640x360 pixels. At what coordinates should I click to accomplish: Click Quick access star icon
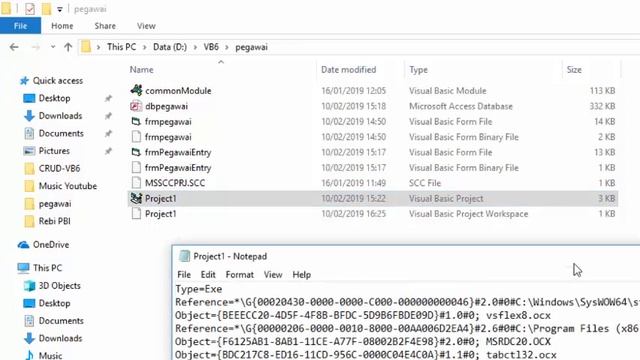click(24, 81)
